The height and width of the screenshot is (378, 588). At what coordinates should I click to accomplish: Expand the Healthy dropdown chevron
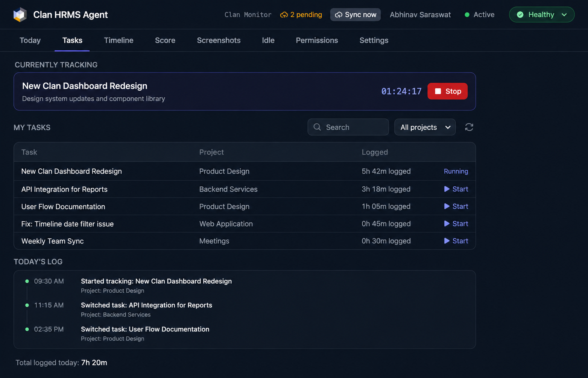pos(564,15)
